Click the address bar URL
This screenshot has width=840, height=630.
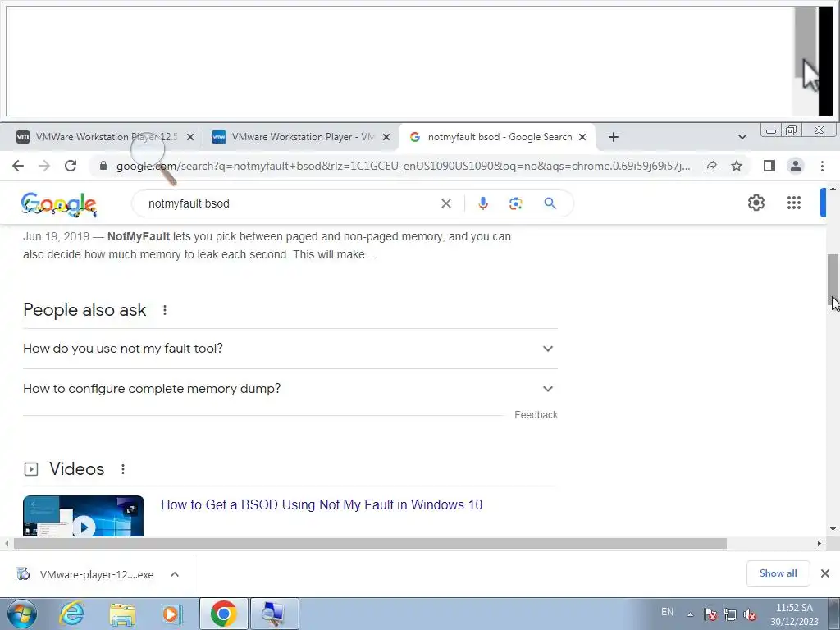(x=403, y=166)
